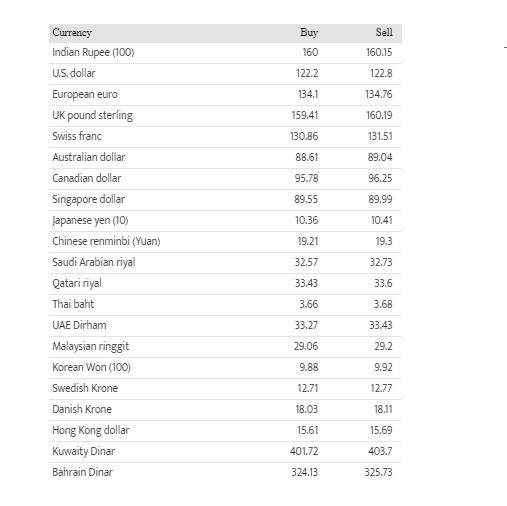Click the Japanese yen (10) label
The width and height of the screenshot is (507, 506).
(90, 221)
